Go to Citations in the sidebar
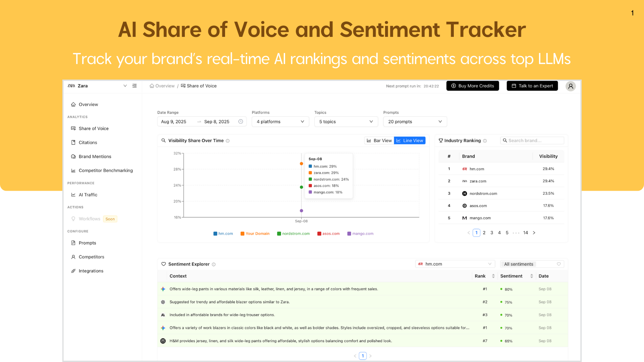The height and width of the screenshot is (362, 644). coord(88,142)
